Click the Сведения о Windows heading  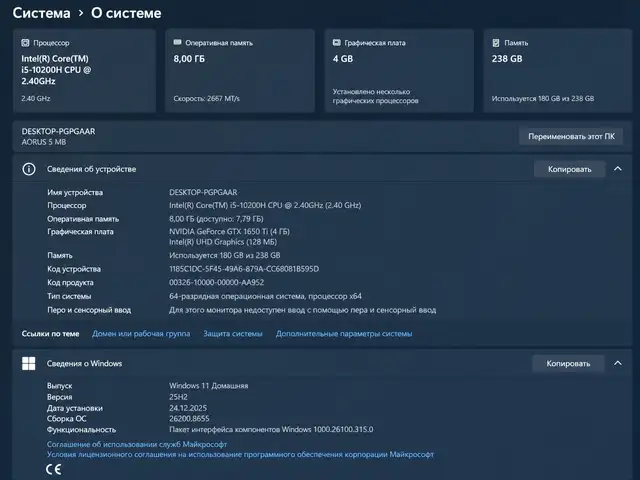click(84, 363)
